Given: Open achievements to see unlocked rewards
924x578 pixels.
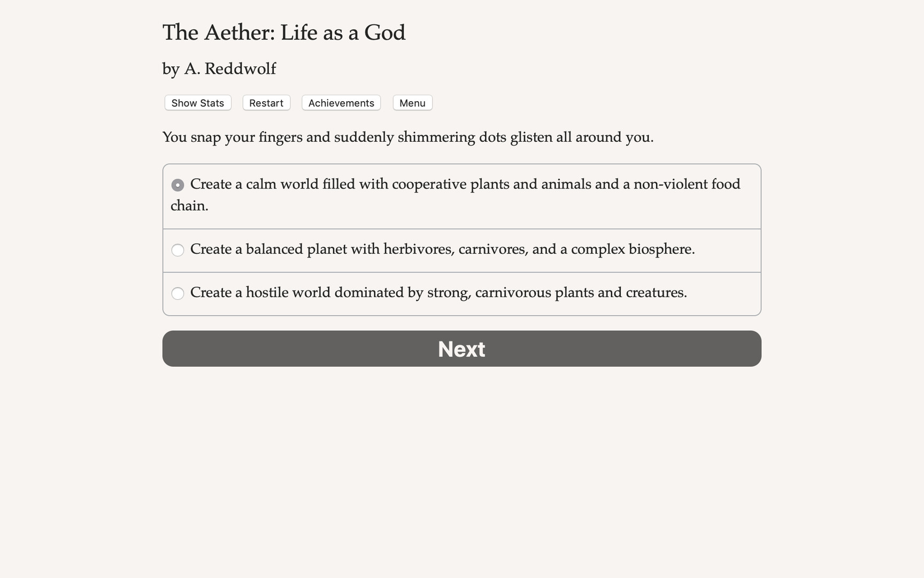Looking at the screenshot, I should click(x=341, y=103).
